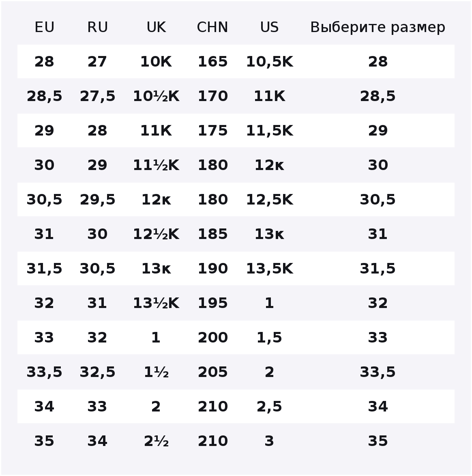Select size 33 in Выберите размер column

coord(378,338)
